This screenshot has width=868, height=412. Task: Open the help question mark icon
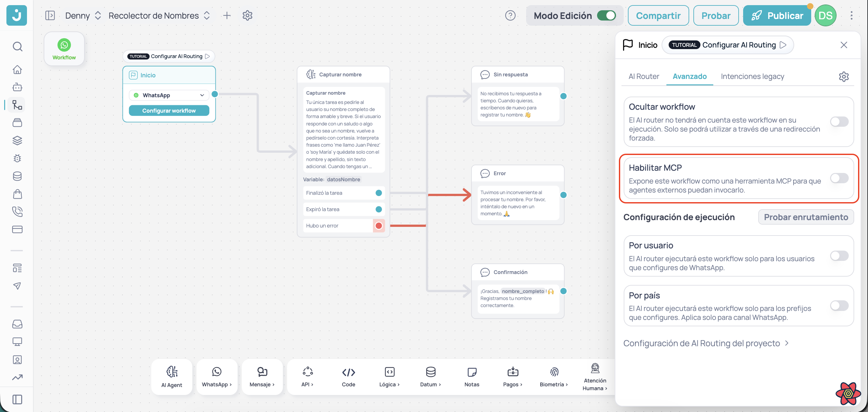click(x=510, y=15)
